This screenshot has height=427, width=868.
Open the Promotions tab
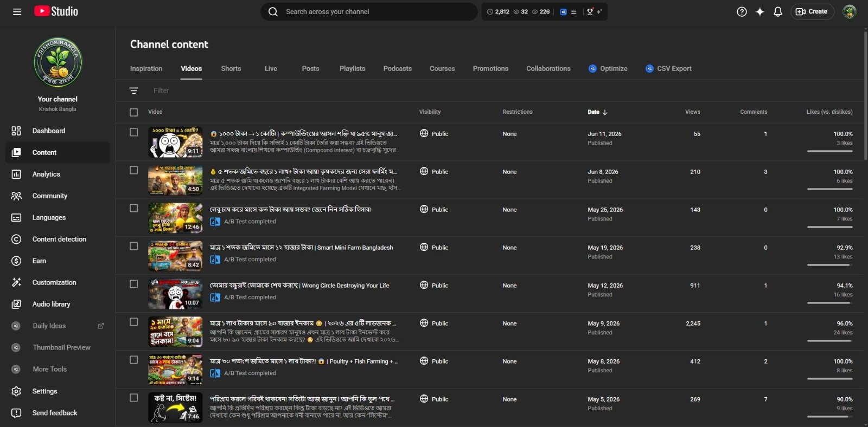pos(490,69)
